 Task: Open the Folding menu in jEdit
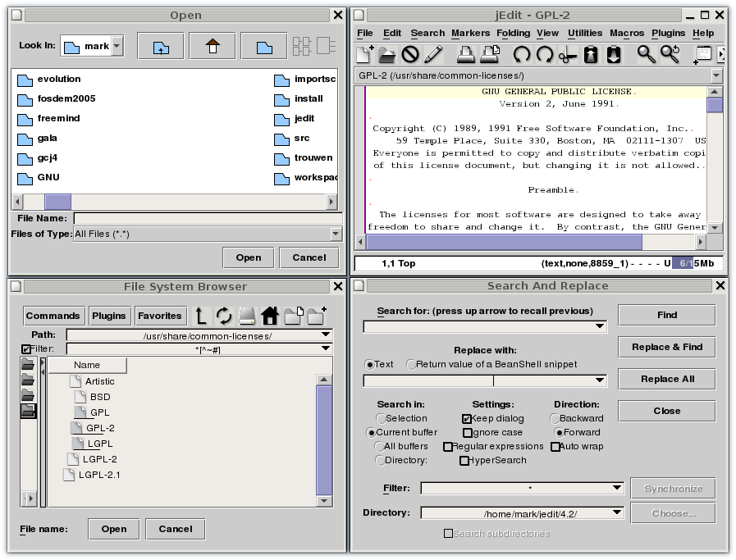click(513, 34)
